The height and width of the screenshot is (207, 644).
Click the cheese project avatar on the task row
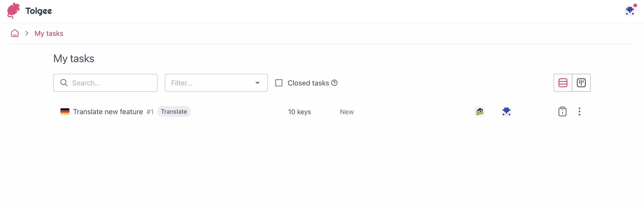click(479, 112)
